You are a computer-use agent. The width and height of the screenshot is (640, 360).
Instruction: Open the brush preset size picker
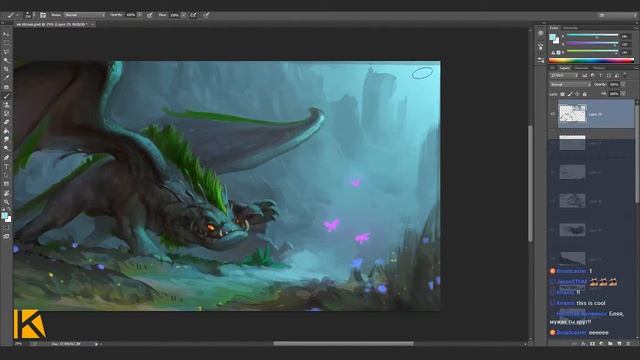[29, 15]
